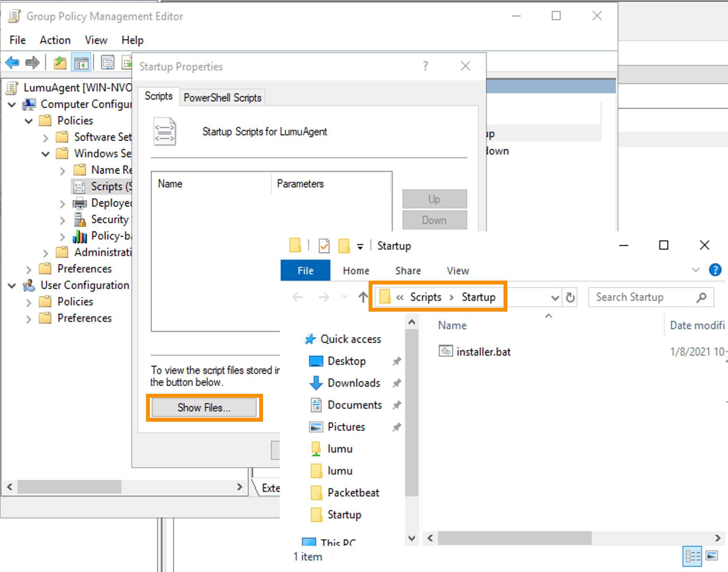Open the address bar history dropdown

point(555,297)
